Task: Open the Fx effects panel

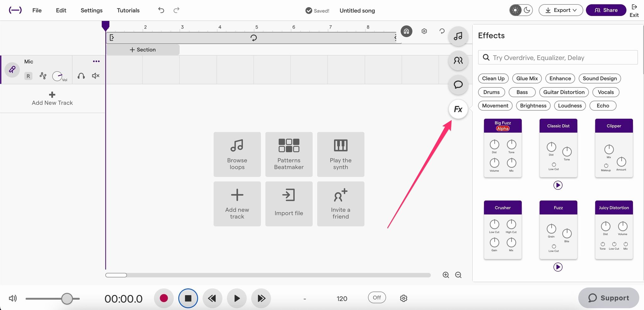Action: pos(458,109)
